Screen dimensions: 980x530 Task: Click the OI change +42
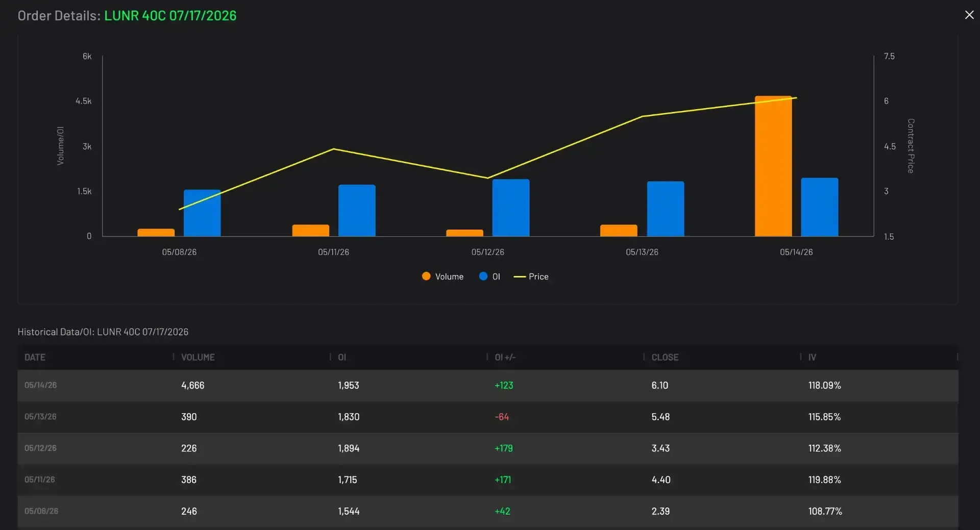coord(502,511)
